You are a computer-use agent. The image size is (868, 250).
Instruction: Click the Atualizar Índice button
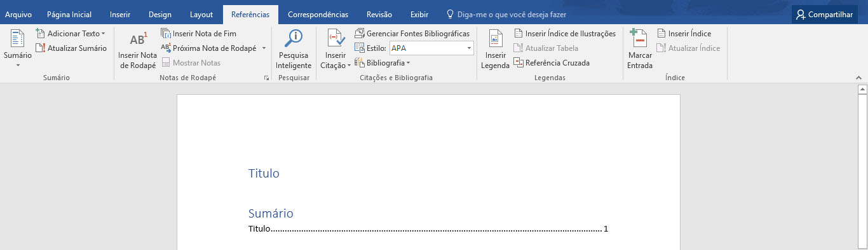[689, 48]
